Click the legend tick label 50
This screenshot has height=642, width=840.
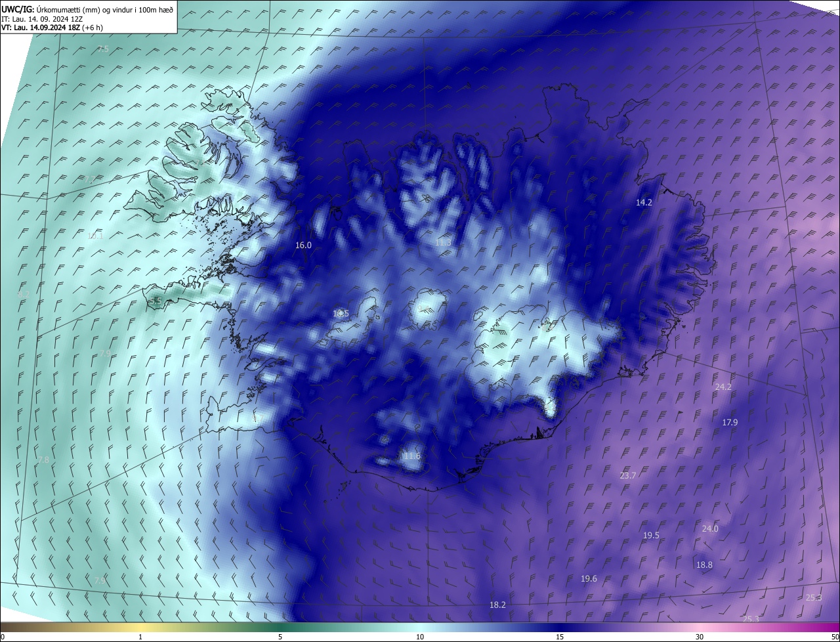click(x=835, y=637)
